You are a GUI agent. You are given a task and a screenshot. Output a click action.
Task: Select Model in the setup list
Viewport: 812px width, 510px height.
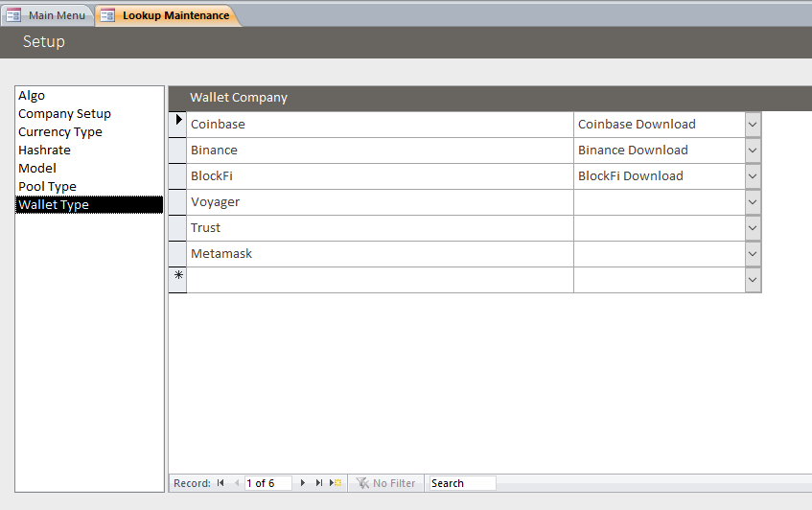[x=89, y=168]
